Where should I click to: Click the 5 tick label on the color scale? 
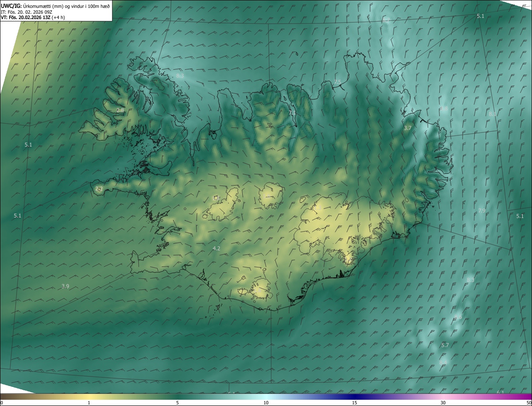(x=177, y=403)
